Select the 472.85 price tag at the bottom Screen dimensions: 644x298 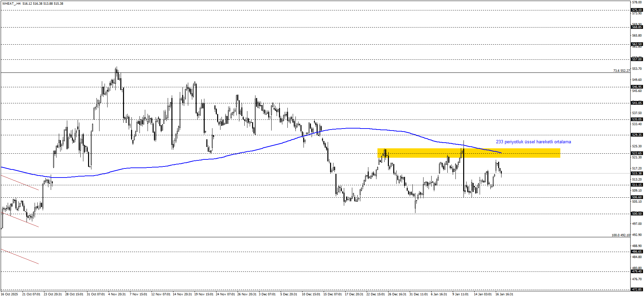637,289
